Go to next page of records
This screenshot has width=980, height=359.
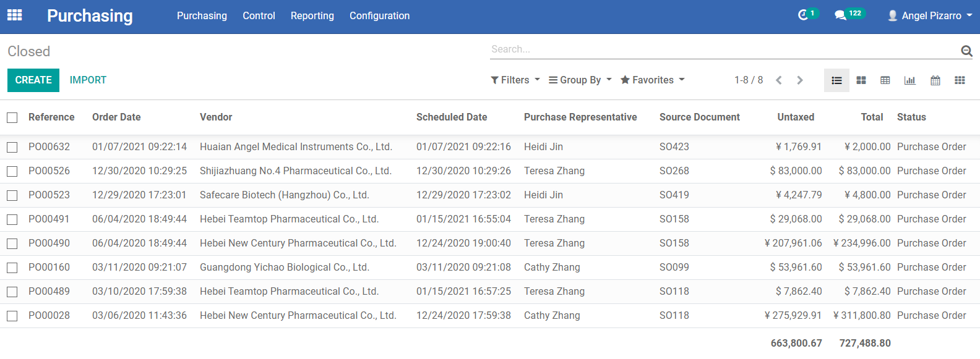pyautogui.click(x=800, y=80)
